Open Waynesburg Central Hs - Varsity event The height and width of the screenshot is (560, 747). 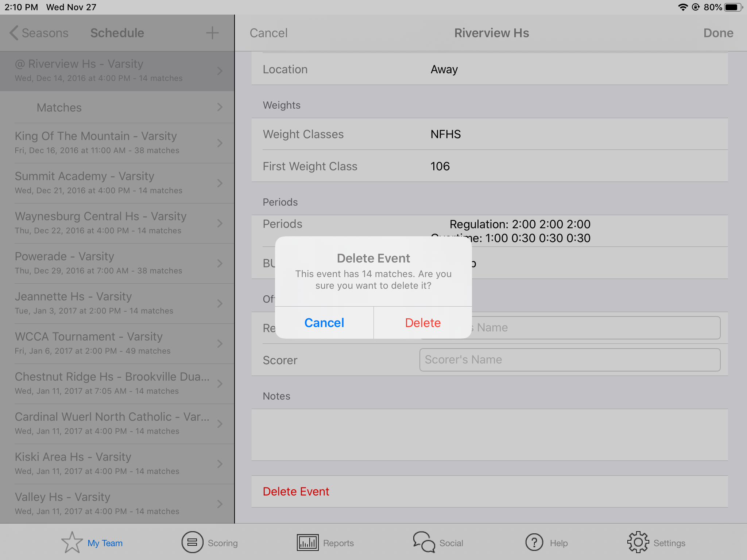coord(117,223)
